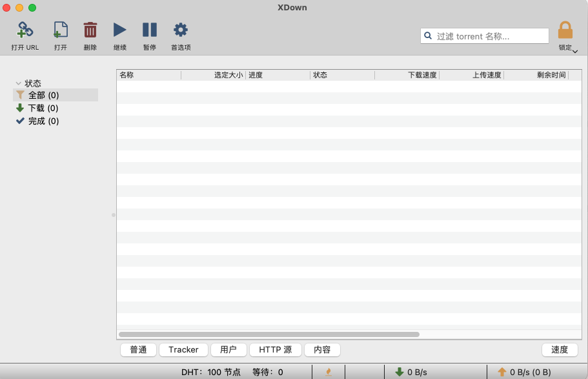The image size is (588, 379).
Task: Click the sidebar splitter handle dot
Action: click(x=114, y=215)
